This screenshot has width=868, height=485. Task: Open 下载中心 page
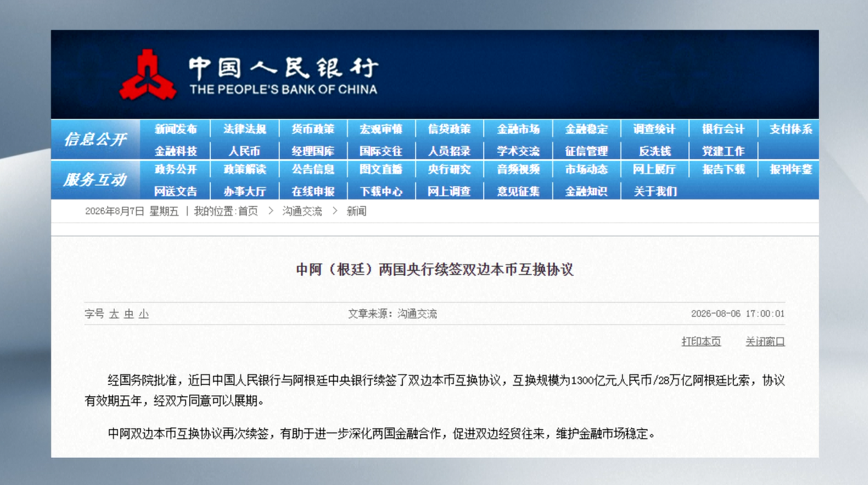[x=381, y=191]
